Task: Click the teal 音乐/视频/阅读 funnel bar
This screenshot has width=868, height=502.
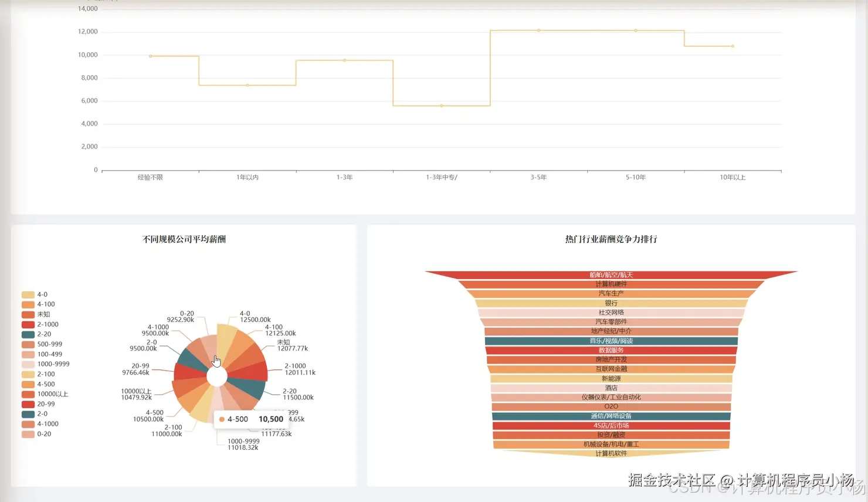Action: click(x=611, y=340)
